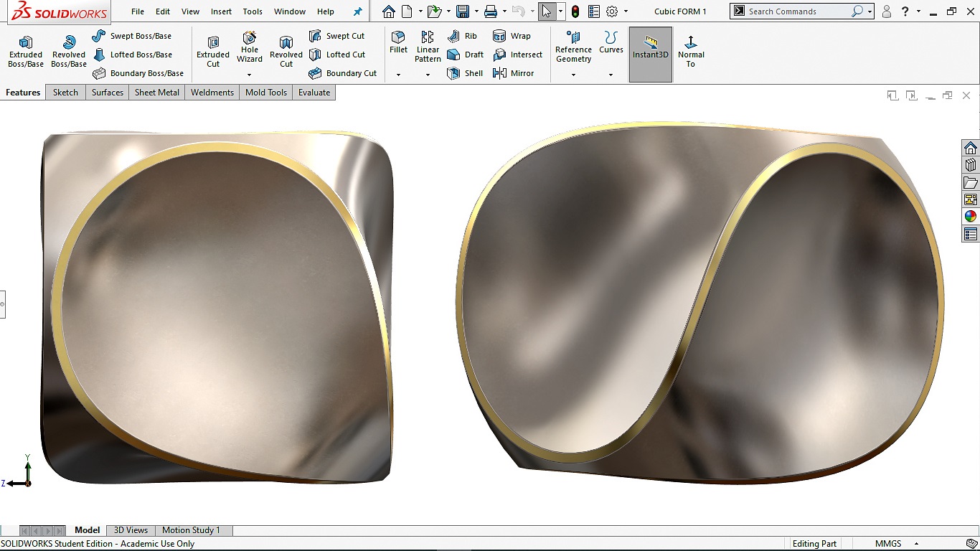The height and width of the screenshot is (551, 980).
Task: Select the Extruded Boss/Base tool
Action: pyautogui.click(x=26, y=52)
